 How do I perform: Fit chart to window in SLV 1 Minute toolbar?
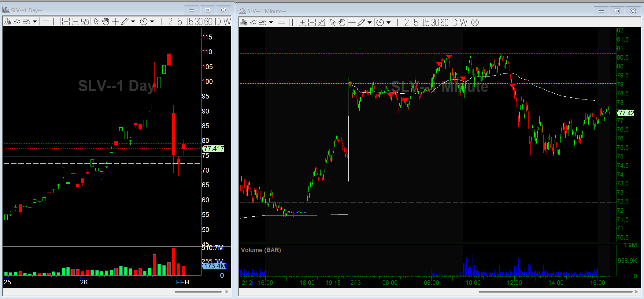coord(321,22)
